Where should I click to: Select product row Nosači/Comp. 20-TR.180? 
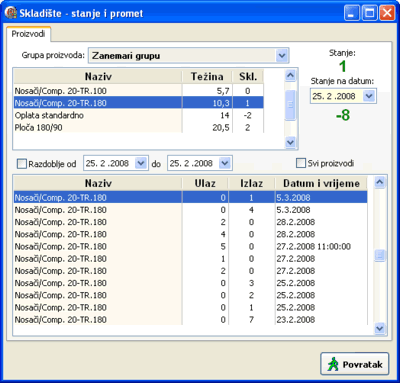pyautogui.click(x=139, y=103)
